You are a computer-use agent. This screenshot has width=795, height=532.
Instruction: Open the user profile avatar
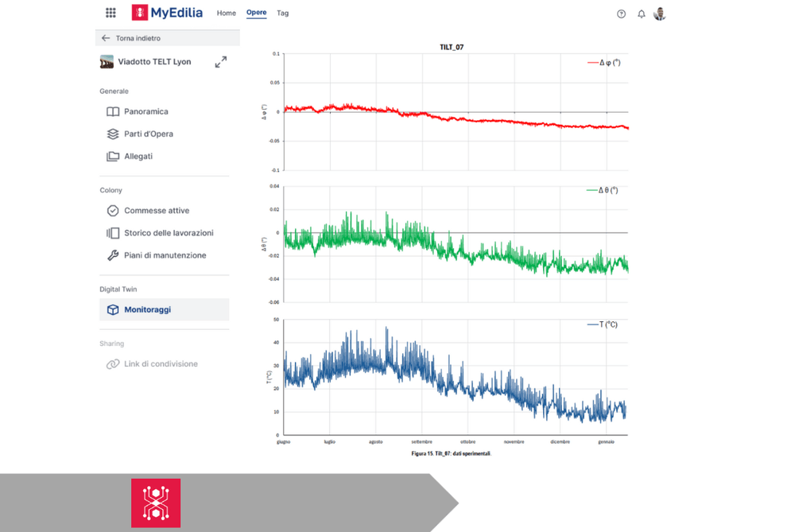tap(660, 14)
